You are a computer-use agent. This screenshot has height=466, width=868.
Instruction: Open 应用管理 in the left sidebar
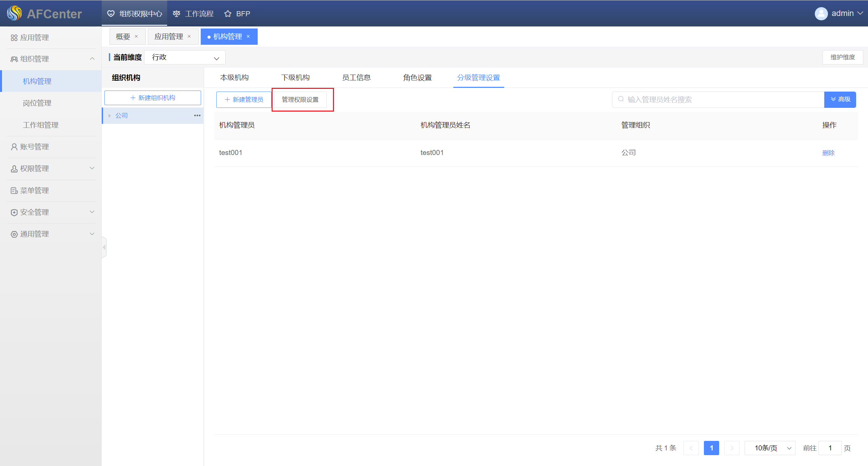tap(34, 38)
